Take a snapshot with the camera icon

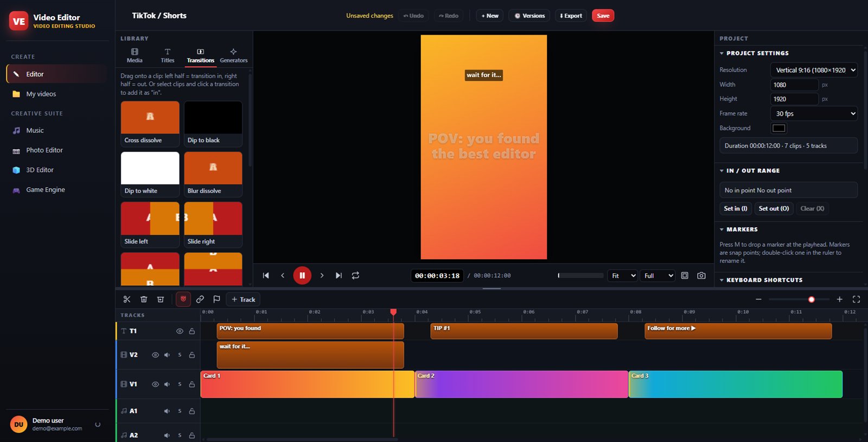(x=701, y=276)
